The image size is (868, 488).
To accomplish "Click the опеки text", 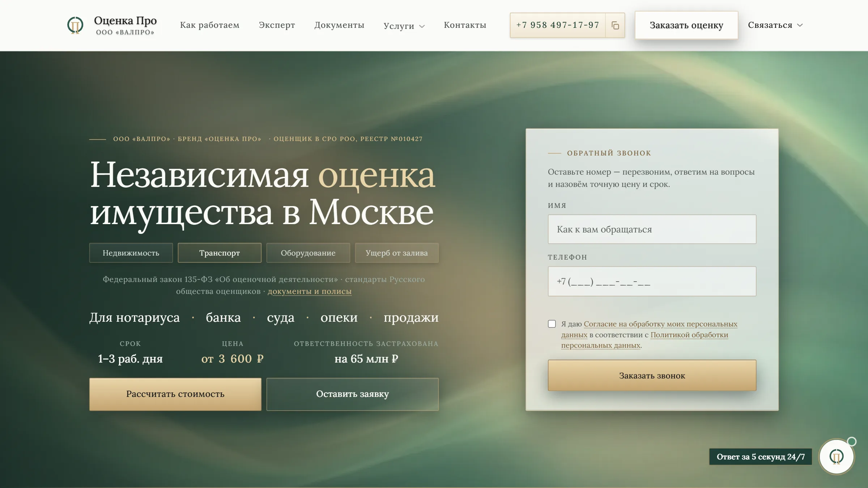I will point(339,317).
